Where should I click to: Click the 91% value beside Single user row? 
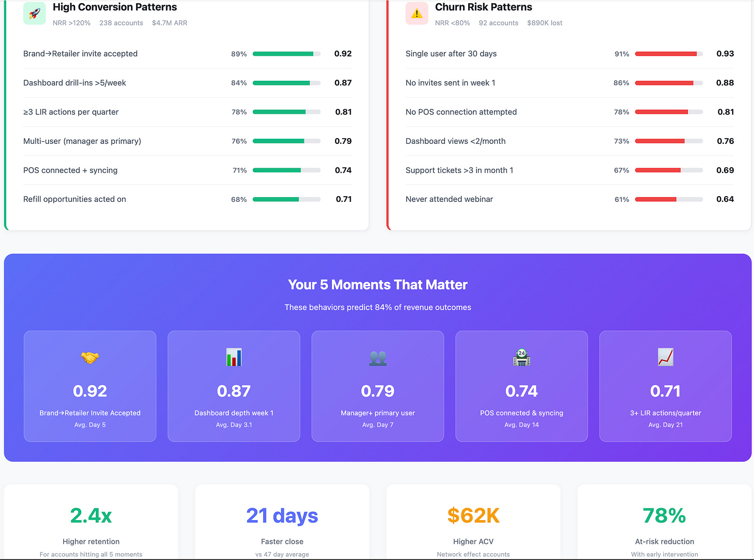tap(621, 54)
